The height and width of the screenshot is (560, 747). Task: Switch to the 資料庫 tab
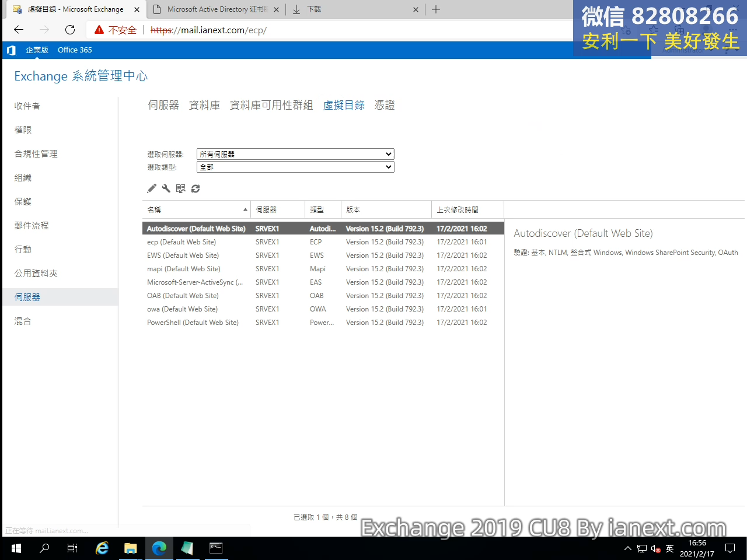click(x=204, y=105)
